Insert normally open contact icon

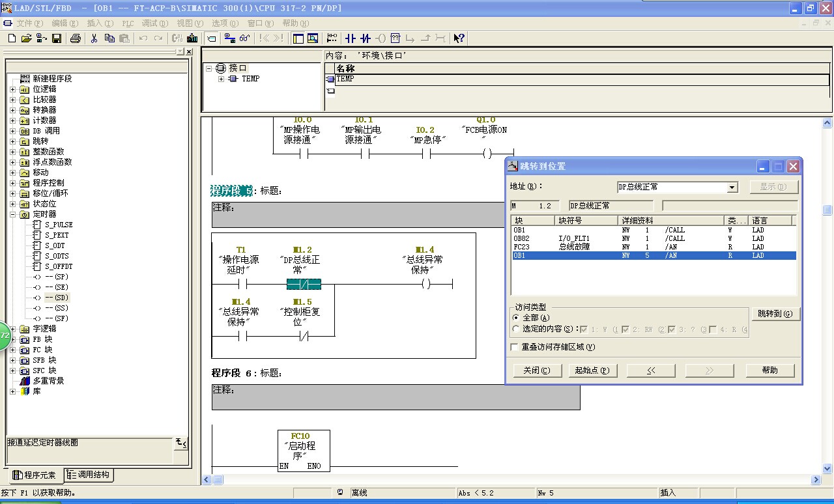tap(351, 38)
